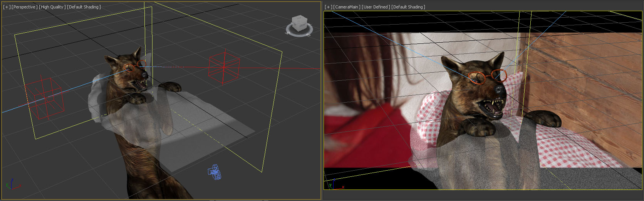Click the ViewCube cube face

(x=299, y=23)
